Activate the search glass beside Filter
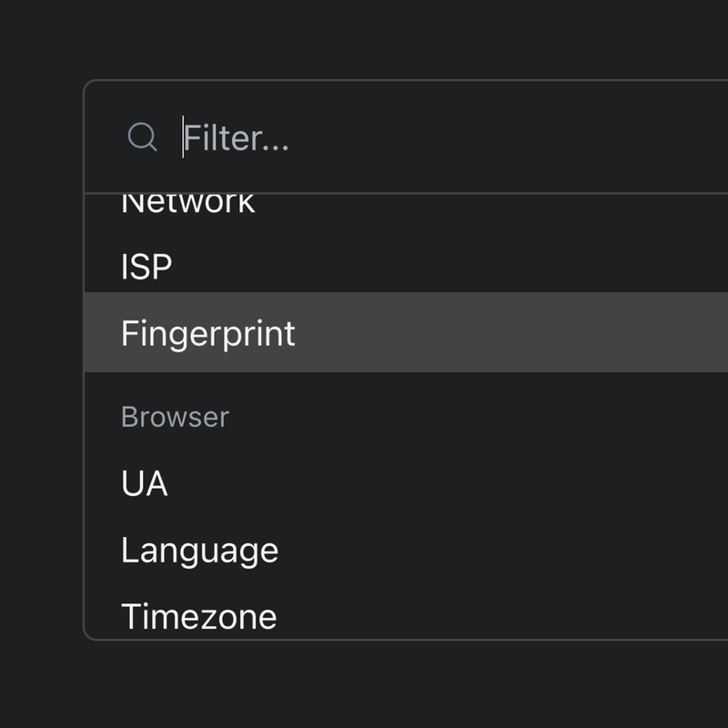Image resolution: width=728 pixels, height=728 pixels. [142, 137]
